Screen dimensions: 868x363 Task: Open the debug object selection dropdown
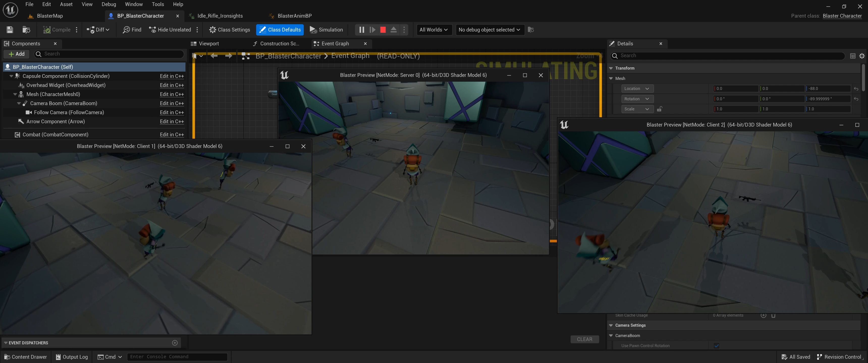489,30
